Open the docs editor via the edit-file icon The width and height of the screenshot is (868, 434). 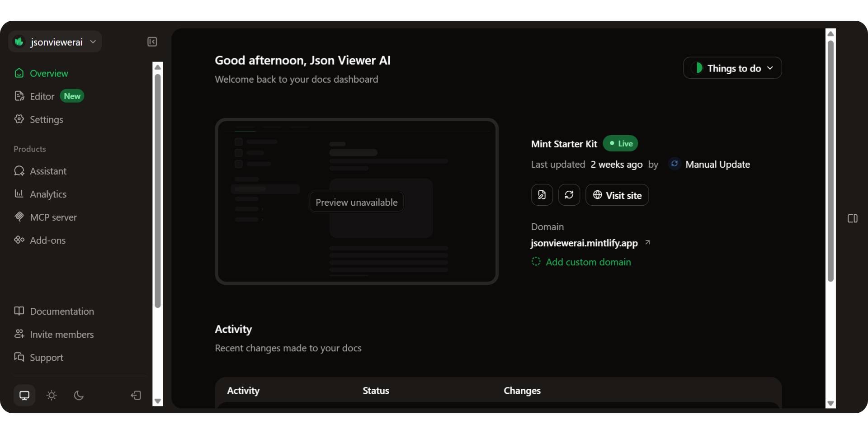click(542, 195)
